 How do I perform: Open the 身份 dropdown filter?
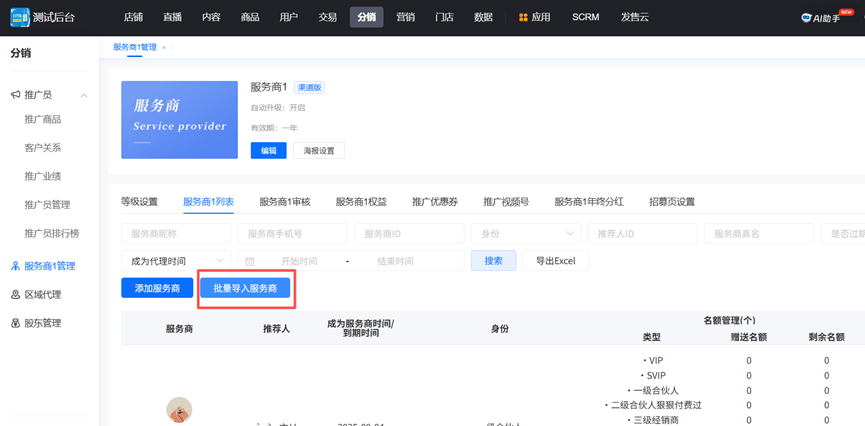tap(525, 234)
